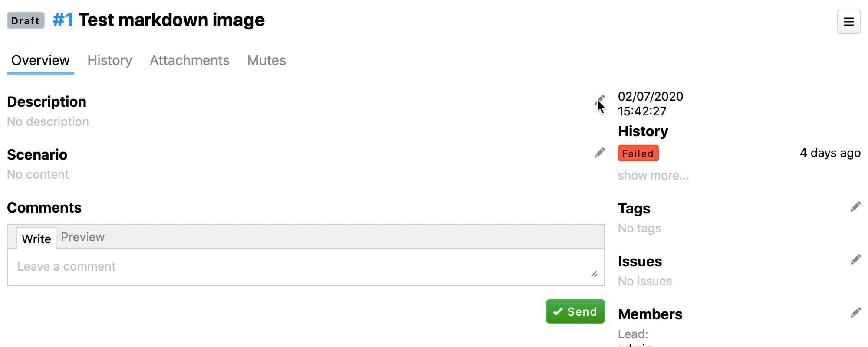Viewport: 868px width, 347px height.
Task: Click the #1 test case ID link
Action: tap(63, 20)
